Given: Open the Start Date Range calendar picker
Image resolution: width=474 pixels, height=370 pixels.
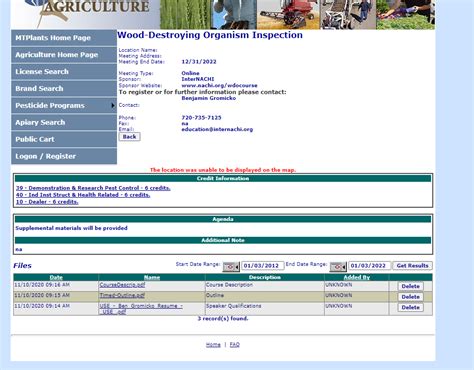Looking at the screenshot, I should [231, 267].
